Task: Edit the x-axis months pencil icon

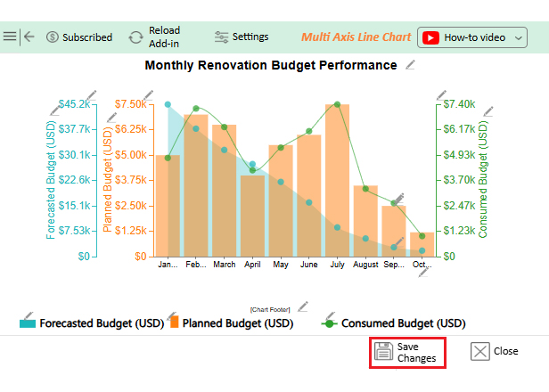Action: [425, 271]
